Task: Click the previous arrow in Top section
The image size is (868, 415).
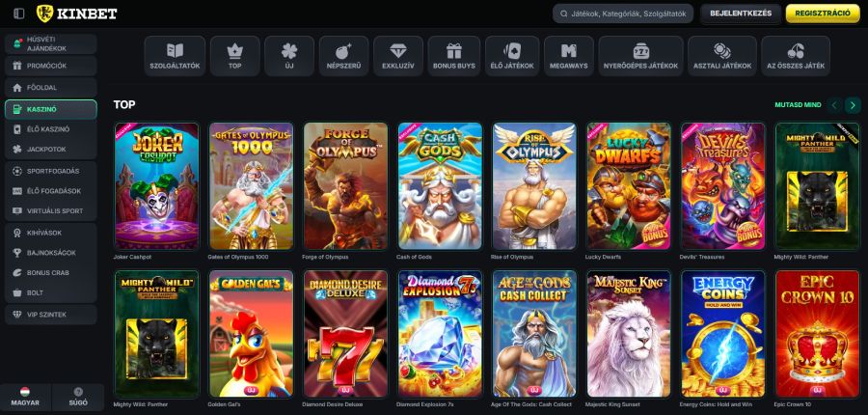Action: pyautogui.click(x=834, y=104)
